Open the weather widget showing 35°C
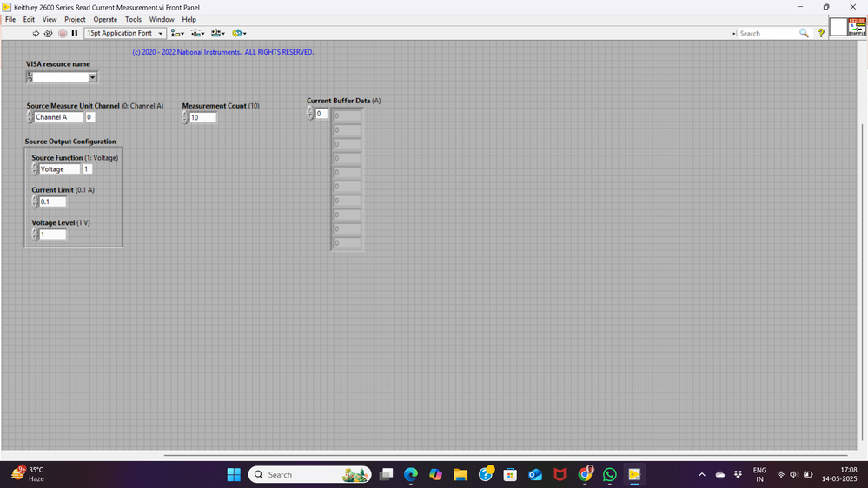This screenshot has width=868, height=488. click(x=28, y=474)
